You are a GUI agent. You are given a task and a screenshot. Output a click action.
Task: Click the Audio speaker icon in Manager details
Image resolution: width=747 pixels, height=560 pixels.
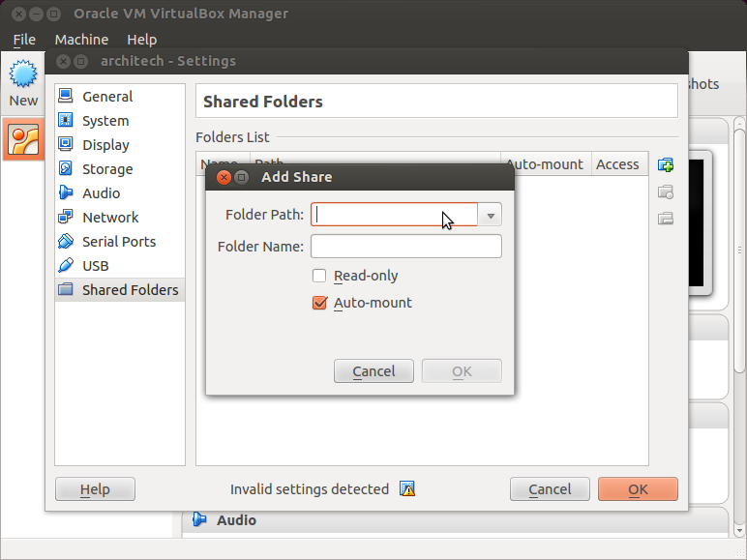[199, 519]
